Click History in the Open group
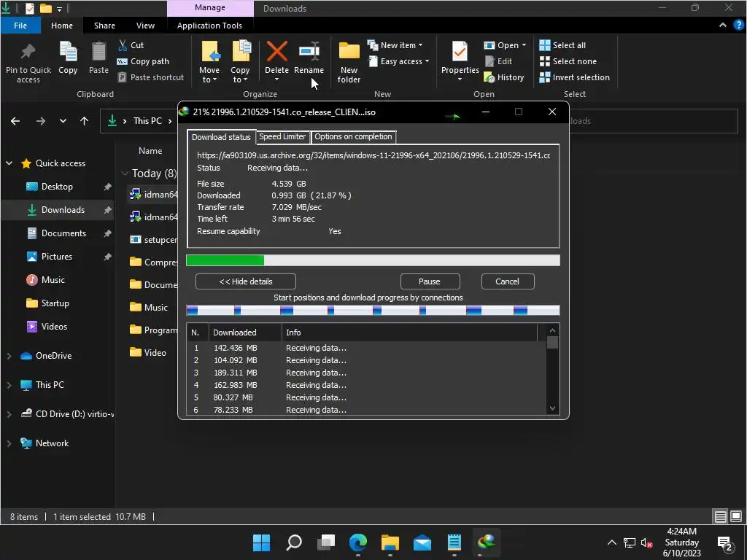Image resolution: width=747 pixels, height=560 pixels. tap(503, 77)
